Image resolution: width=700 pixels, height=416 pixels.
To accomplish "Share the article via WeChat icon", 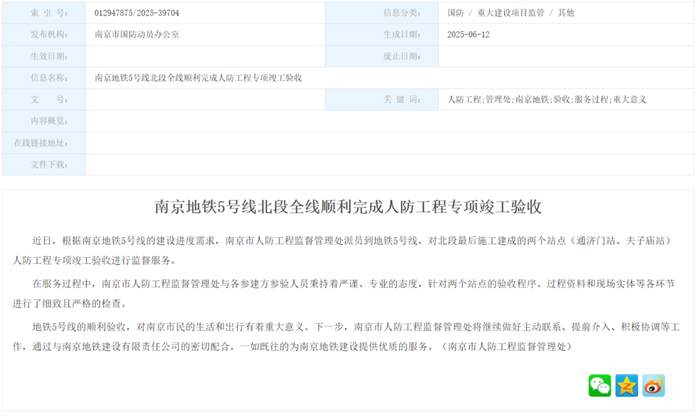I will [x=600, y=386].
